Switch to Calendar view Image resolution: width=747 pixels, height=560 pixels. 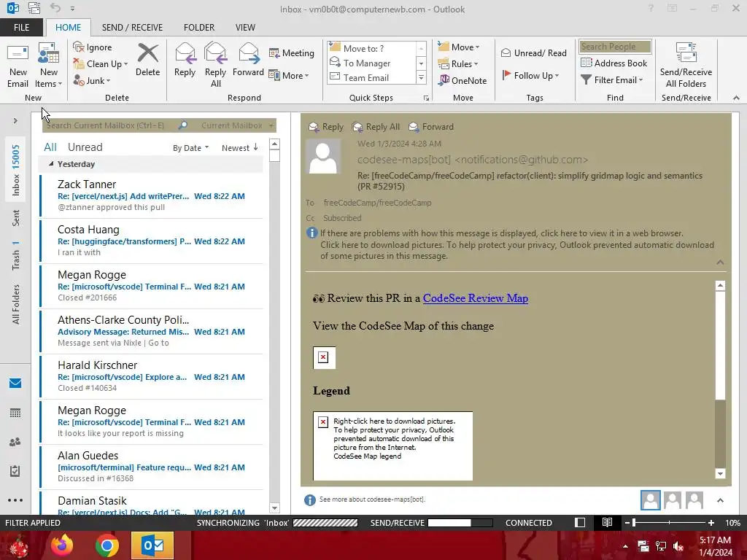(x=15, y=413)
